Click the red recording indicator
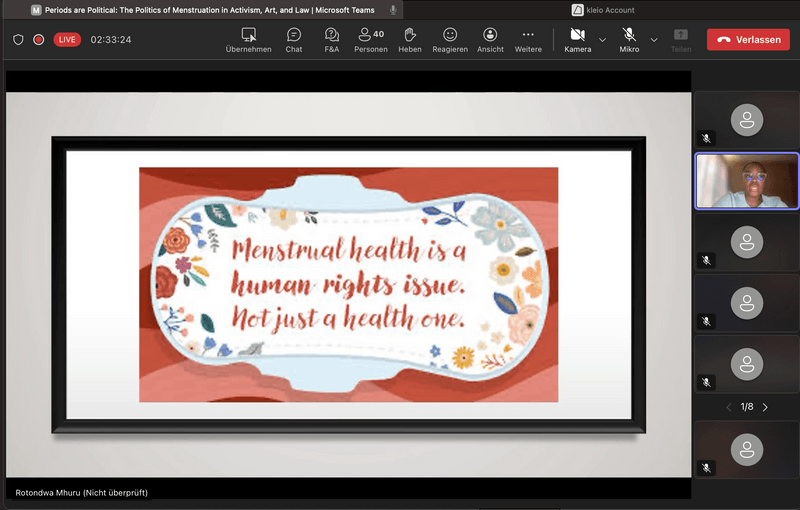The image size is (800, 510). point(39,40)
